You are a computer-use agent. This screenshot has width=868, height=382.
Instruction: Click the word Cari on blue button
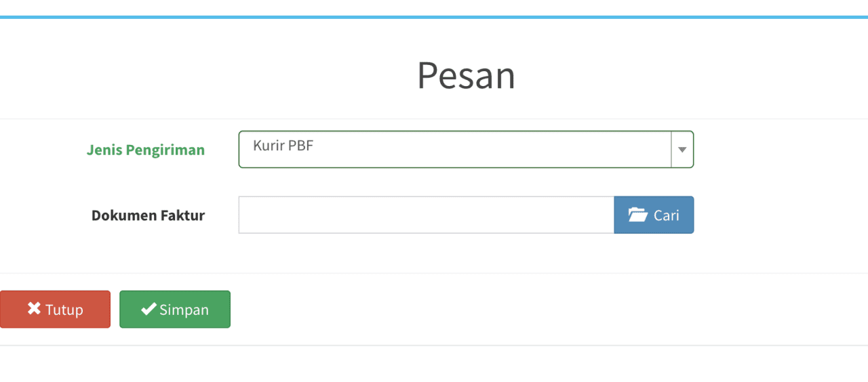[667, 215]
